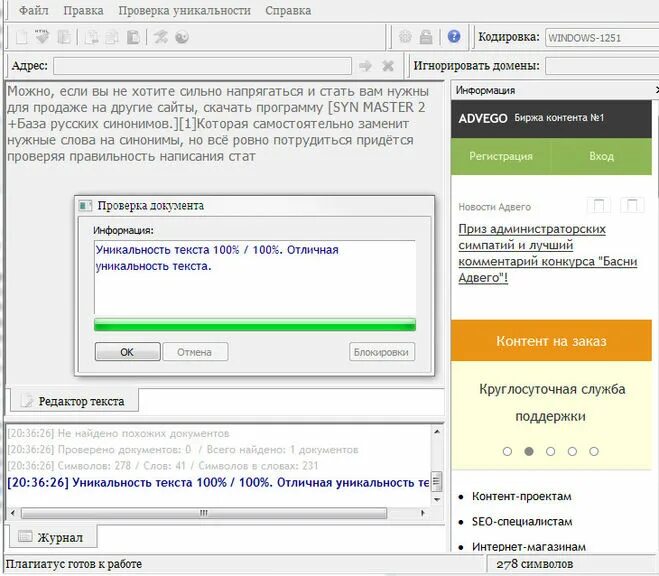The image size is (659, 576).
Task: Click the log panel horizontal scrollbar thumb
Action: click(204, 513)
